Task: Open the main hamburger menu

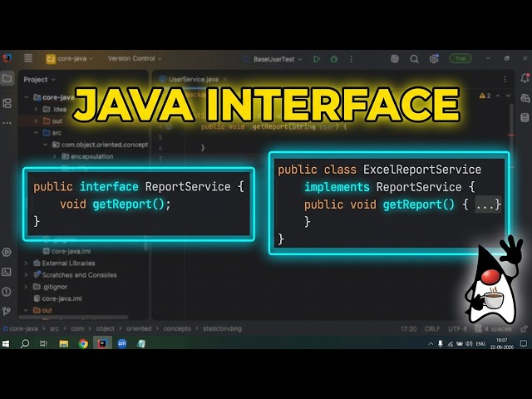Action: pyautogui.click(x=28, y=58)
